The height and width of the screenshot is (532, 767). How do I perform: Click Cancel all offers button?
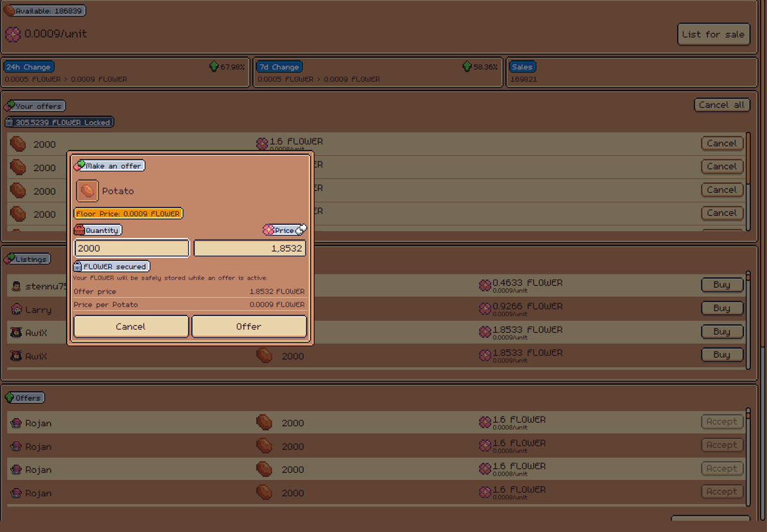(x=722, y=105)
